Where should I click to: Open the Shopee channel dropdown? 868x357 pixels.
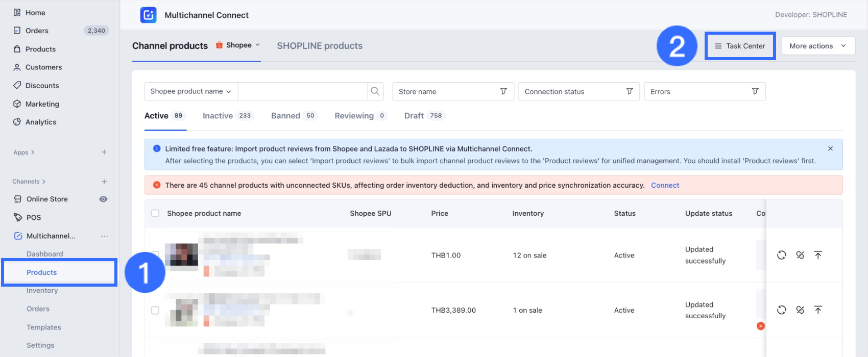click(238, 45)
